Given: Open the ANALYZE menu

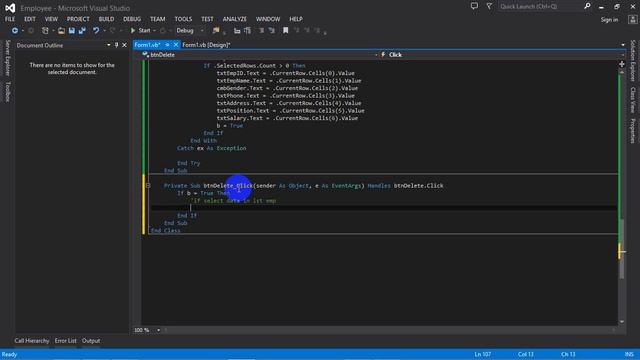Looking at the screenshot, I should coord(234,19).
